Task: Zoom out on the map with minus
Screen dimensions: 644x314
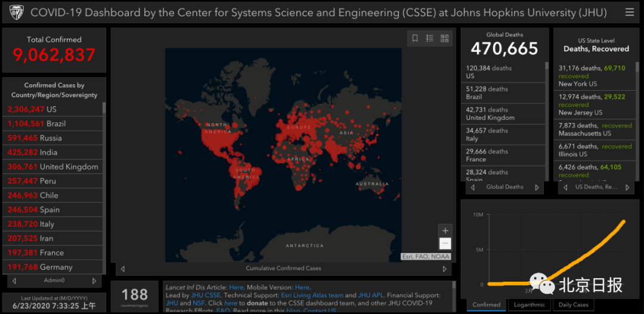Action: coord(445,244)
